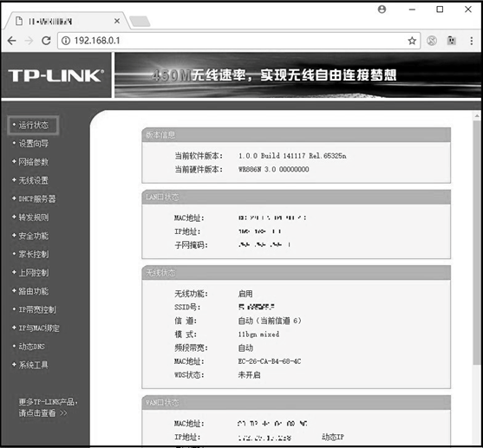This screenshot has width=483, height=448.
Task: Open a new browser tab
Action: tap(140, 22)
